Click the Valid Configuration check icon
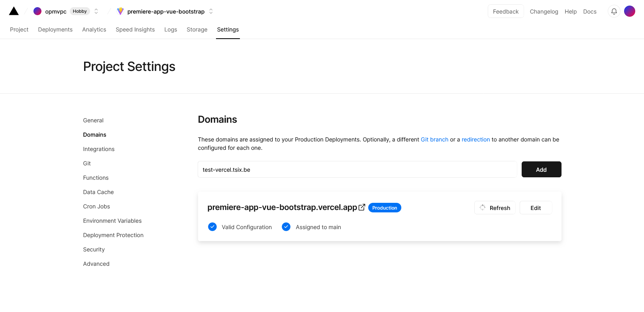Viewport: 644px width, 312px height. [212, 227]
